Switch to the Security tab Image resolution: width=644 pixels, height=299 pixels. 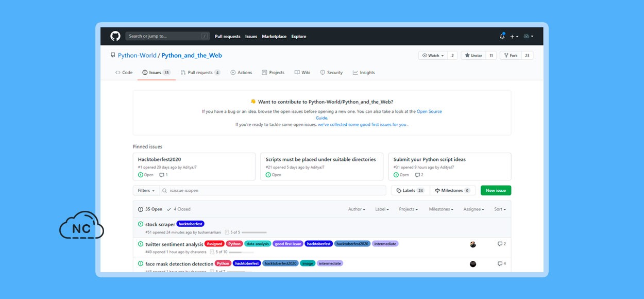pos(331,73)
